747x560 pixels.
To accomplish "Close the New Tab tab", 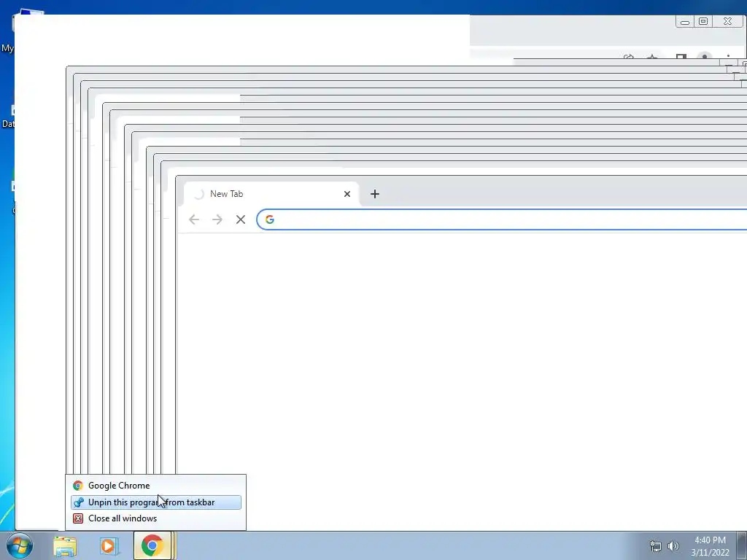I will click(347, 194).
